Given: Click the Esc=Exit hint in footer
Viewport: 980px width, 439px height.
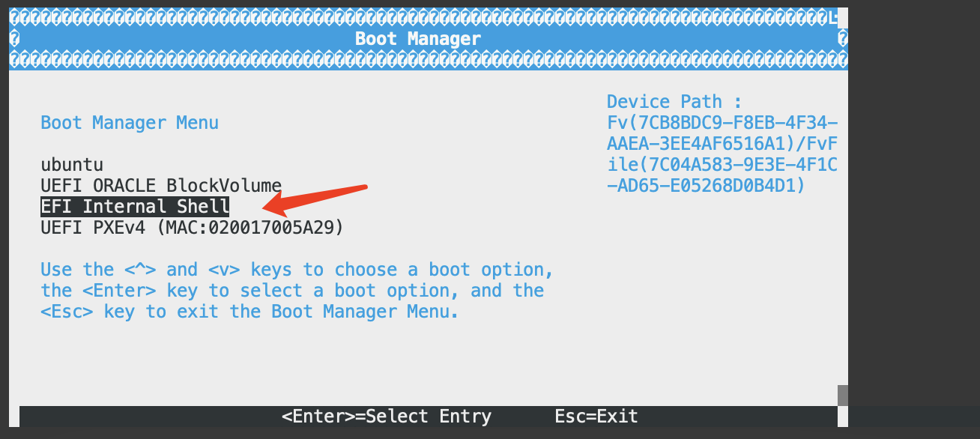Looking at the screenshot, I should click(x=596, y=417).
